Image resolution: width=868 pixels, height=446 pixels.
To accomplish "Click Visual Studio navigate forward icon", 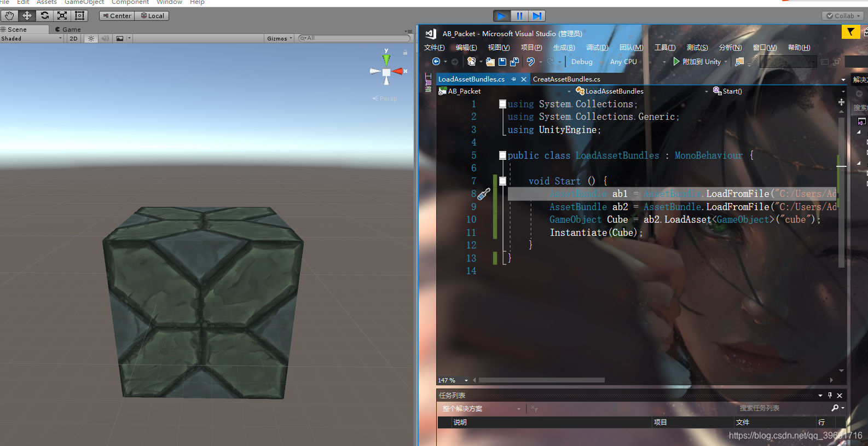I will [455, 62].
